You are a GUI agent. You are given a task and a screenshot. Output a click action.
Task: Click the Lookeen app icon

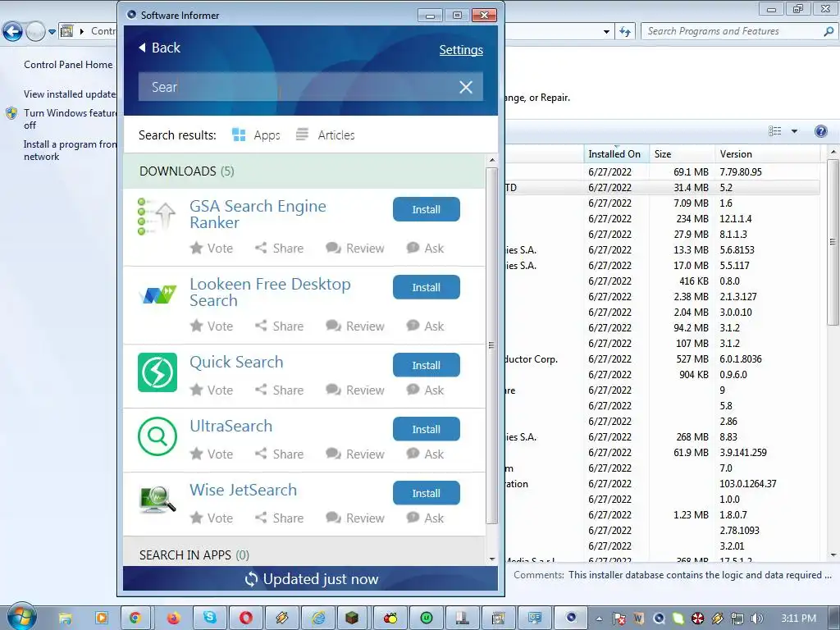click(x=157, y=294)
